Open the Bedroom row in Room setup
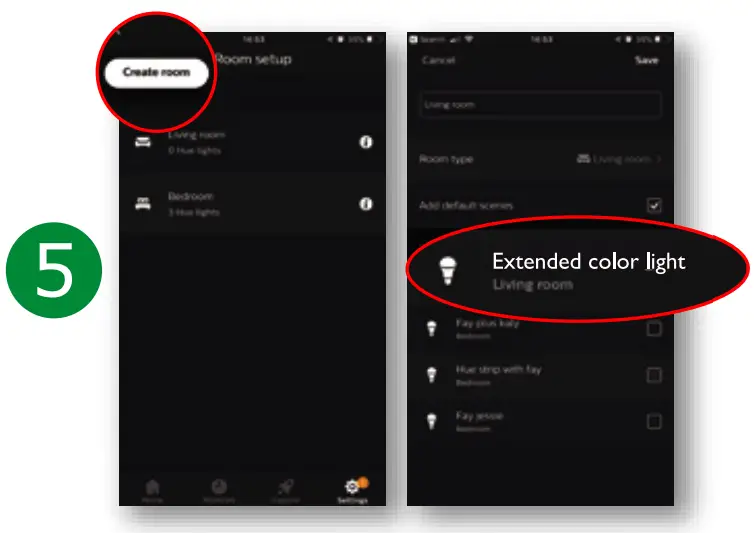The height and width of the screenshot is (533, 754). point(252,204)
